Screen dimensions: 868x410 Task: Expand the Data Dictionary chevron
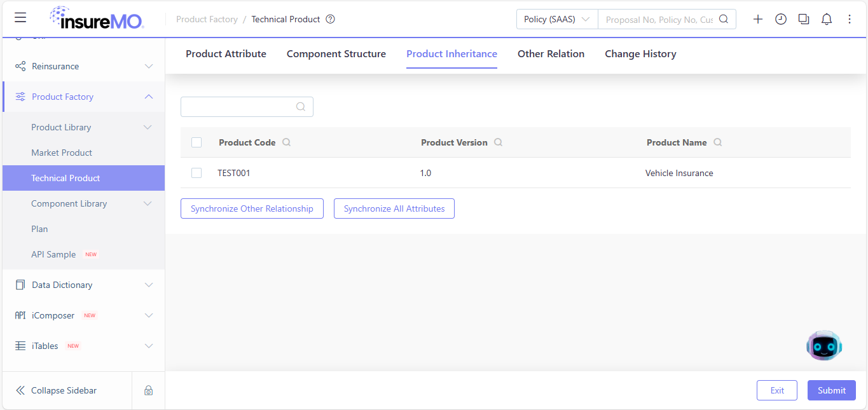pyautogui.click(x=149, y=285)
